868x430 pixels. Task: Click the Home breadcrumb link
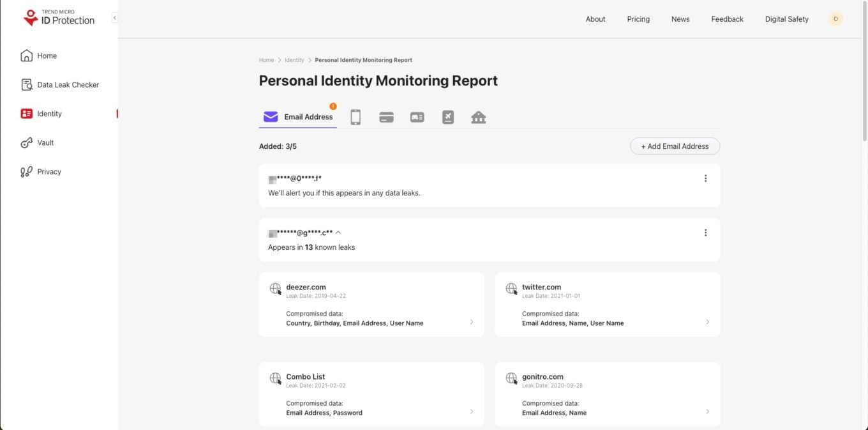click(266, 60)
